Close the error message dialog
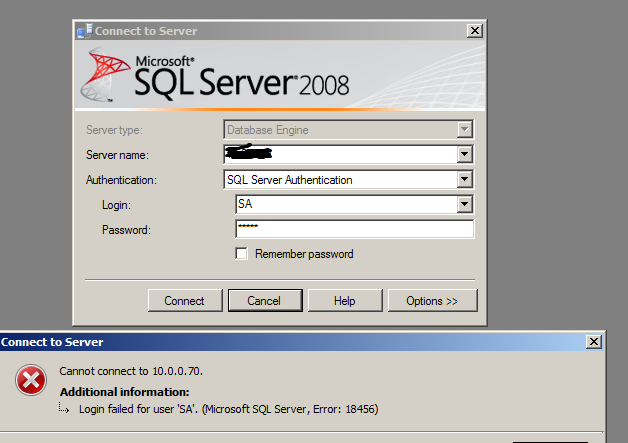The height and width of the screenshot is (443, 628). [x=594, y=342]
